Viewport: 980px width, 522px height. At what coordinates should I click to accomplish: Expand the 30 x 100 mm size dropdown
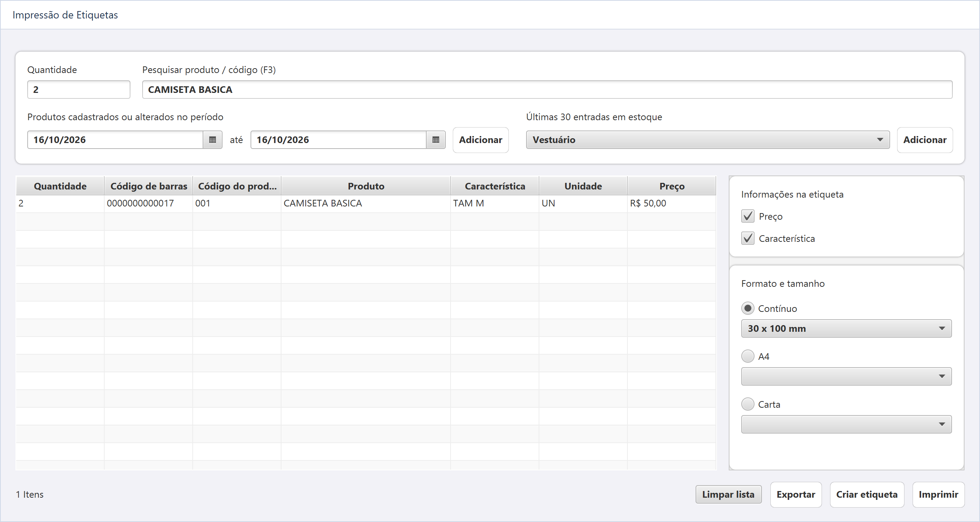click(x=846, y=328)
